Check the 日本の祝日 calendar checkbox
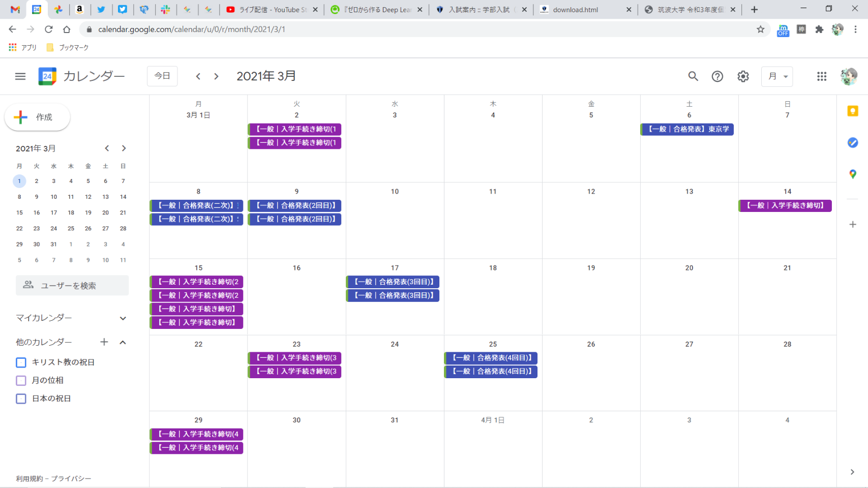The image size is (868, 488). tap(21, 399)
